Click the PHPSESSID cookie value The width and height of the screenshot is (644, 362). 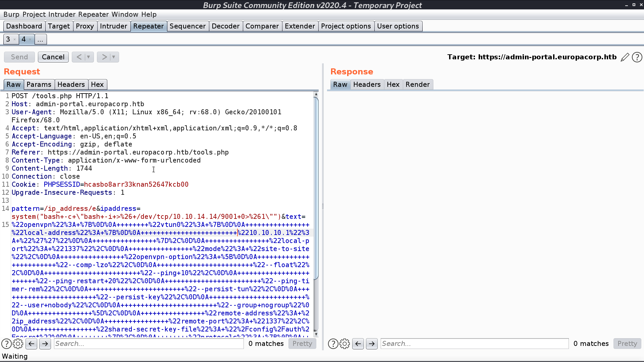[136, 184]
